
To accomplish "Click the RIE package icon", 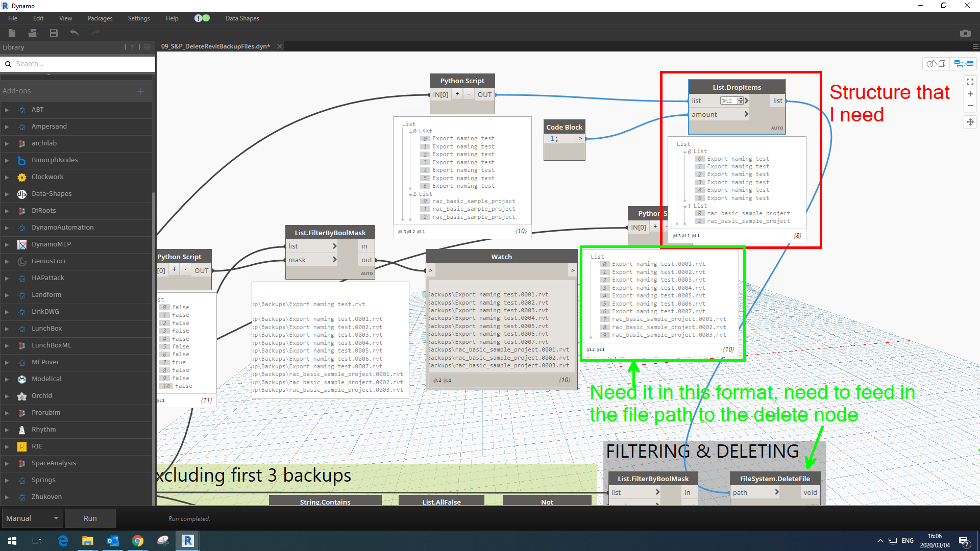I will pyautogui.click(x=22, y=446).
